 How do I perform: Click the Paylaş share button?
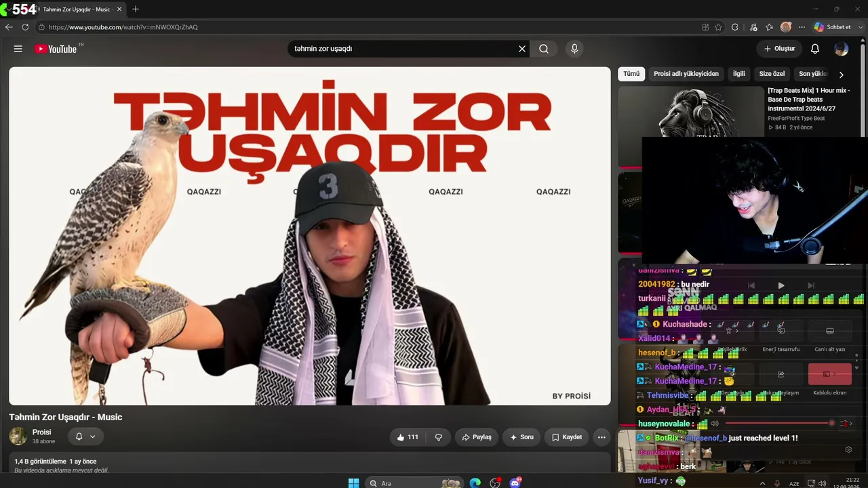point(477,437)
